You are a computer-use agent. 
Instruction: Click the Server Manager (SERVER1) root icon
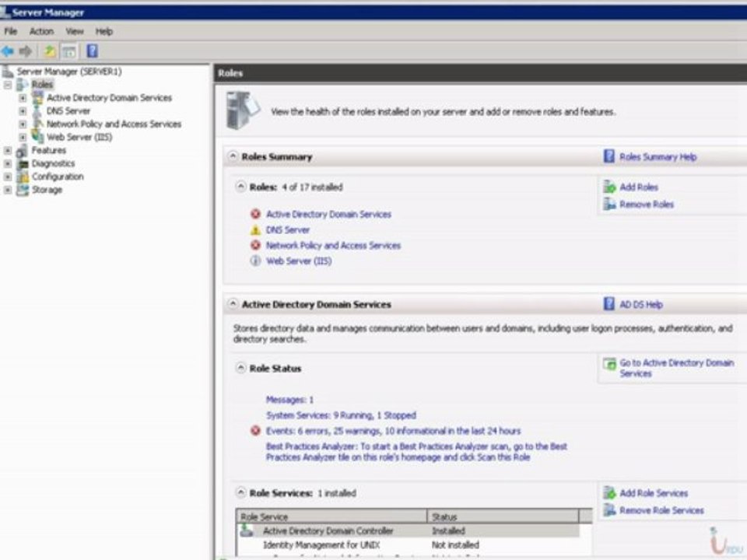tap(8, 72)
